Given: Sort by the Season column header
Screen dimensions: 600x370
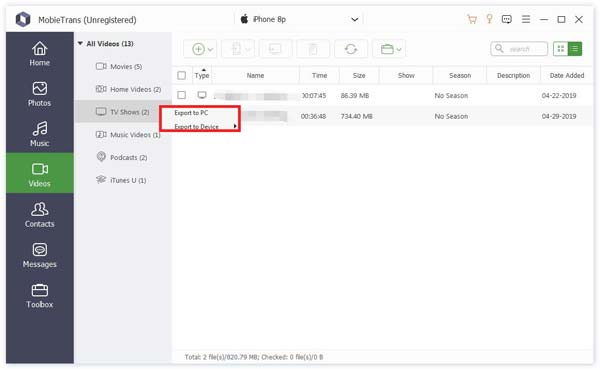Looking at the screenshot, I should pyautogui.click(x=460, y=75).
